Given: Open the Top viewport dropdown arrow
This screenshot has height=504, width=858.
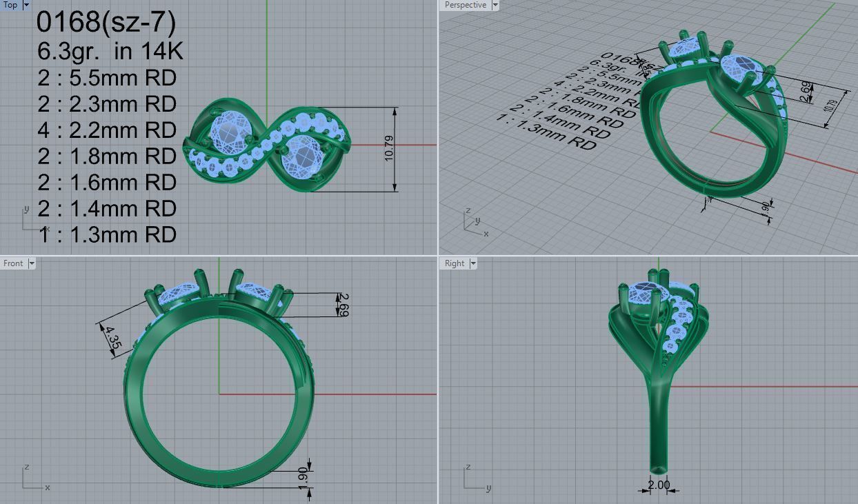Looking at the screenshot, I should 26,5.
